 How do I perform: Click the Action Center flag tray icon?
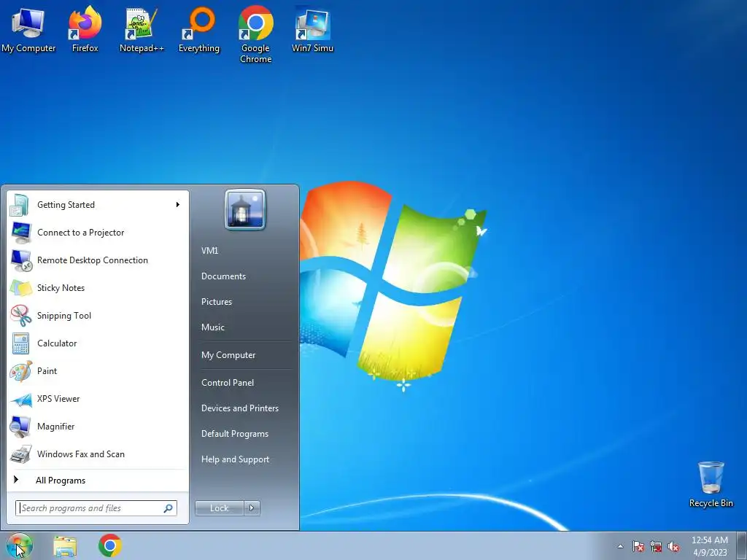(638, 546)
